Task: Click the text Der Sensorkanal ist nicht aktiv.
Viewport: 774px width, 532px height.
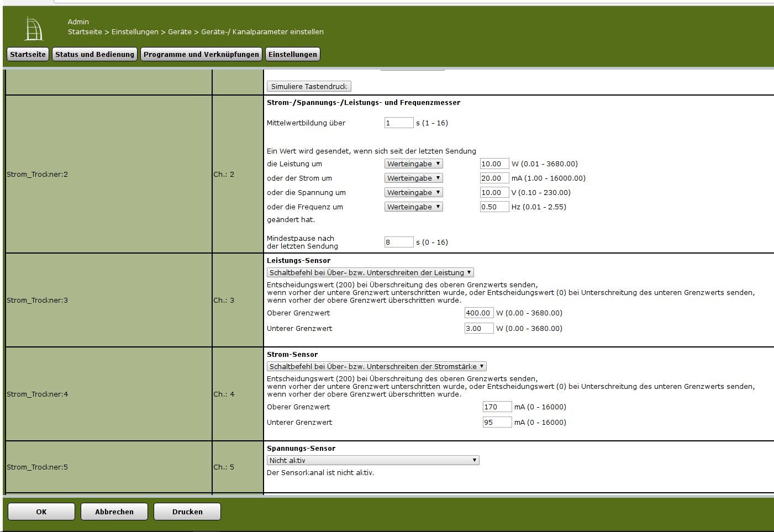Action: pos(320,472)
